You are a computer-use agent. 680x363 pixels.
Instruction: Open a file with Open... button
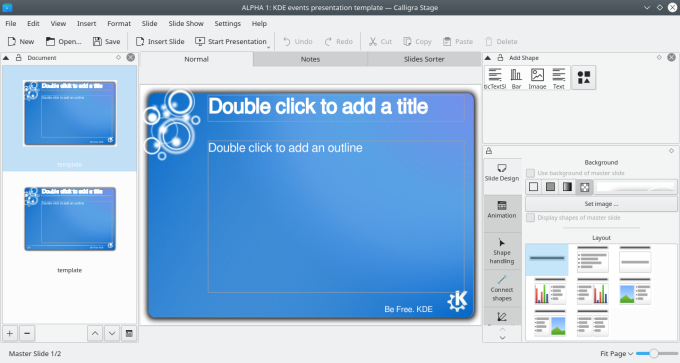tap(64, 42)
